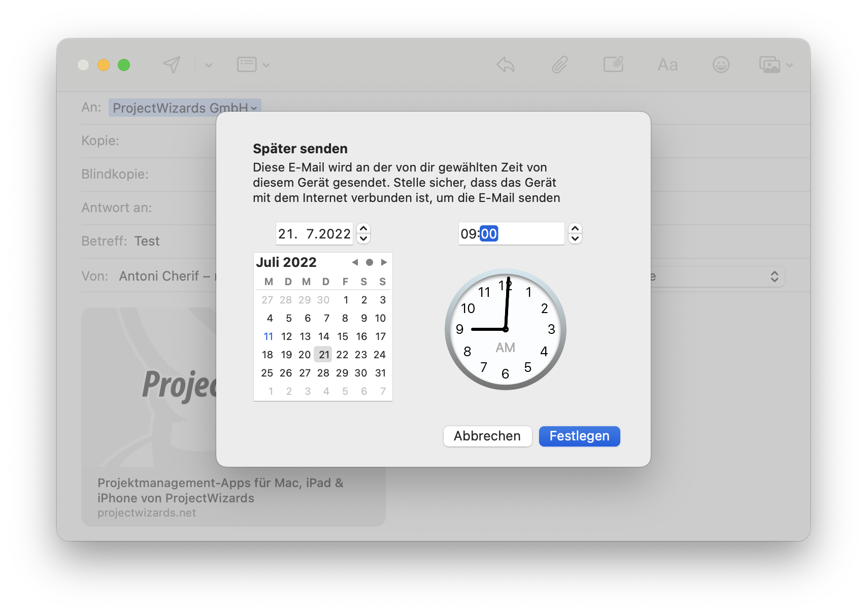
Task: Open the emoji picker smiley icon
Action: click(x=721, y=65)
